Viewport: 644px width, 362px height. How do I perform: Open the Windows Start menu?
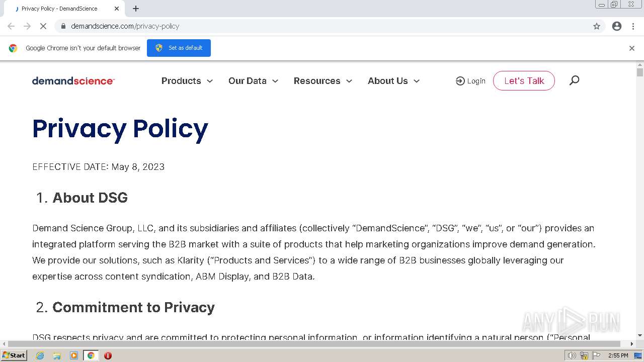pos(14,355)
